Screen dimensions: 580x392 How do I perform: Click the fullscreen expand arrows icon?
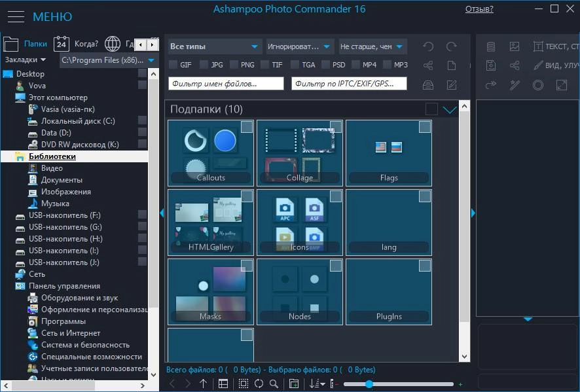562,85
